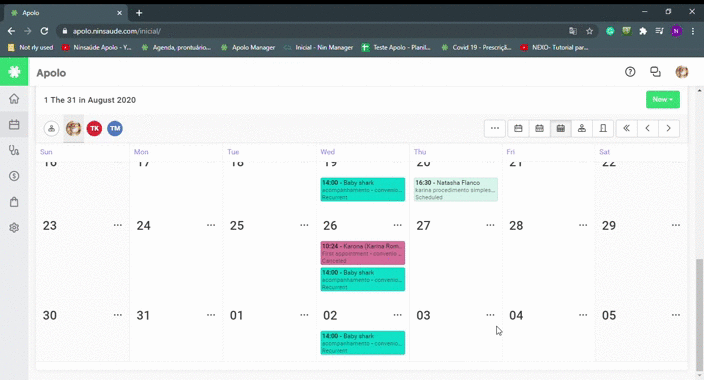Open options menu for day 26
Image resolution: width=704 pixels, height=380 pixels.
(397, 225)
